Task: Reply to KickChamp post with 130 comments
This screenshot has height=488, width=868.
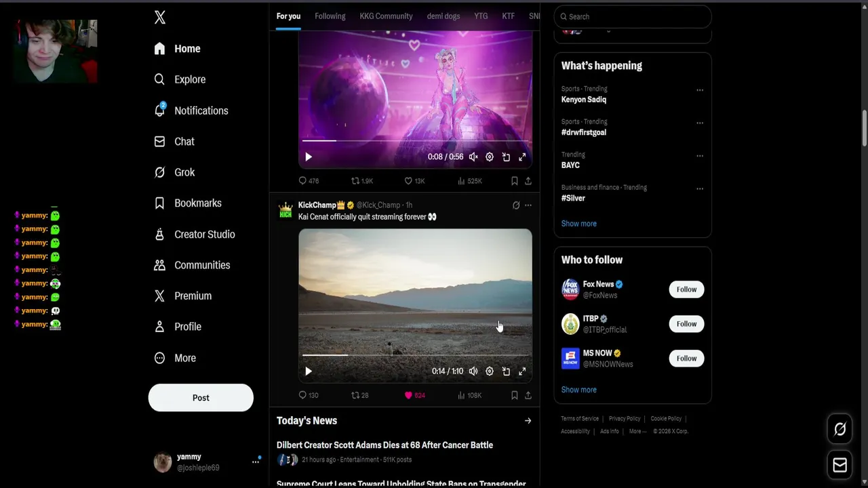Action: (309, 395)
